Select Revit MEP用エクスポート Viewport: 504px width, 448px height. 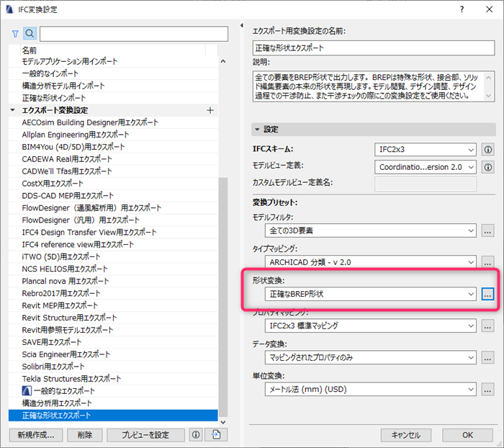pos(113,305)
